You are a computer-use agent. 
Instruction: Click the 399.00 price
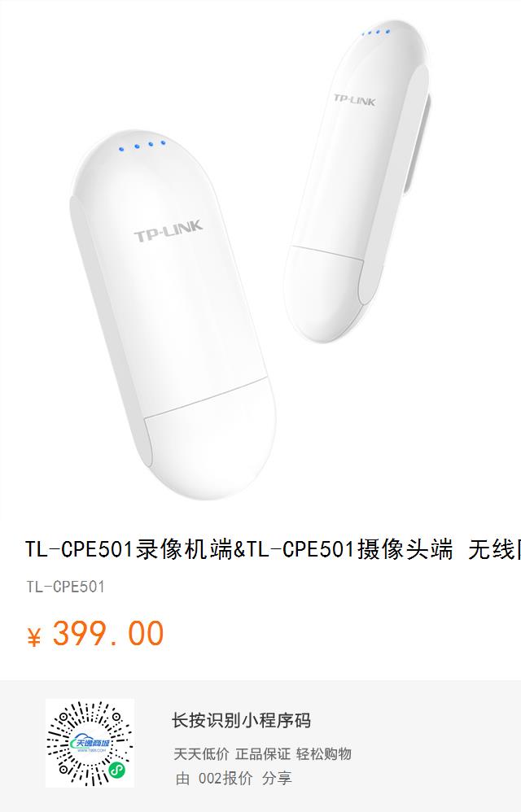tap(108, 633)
